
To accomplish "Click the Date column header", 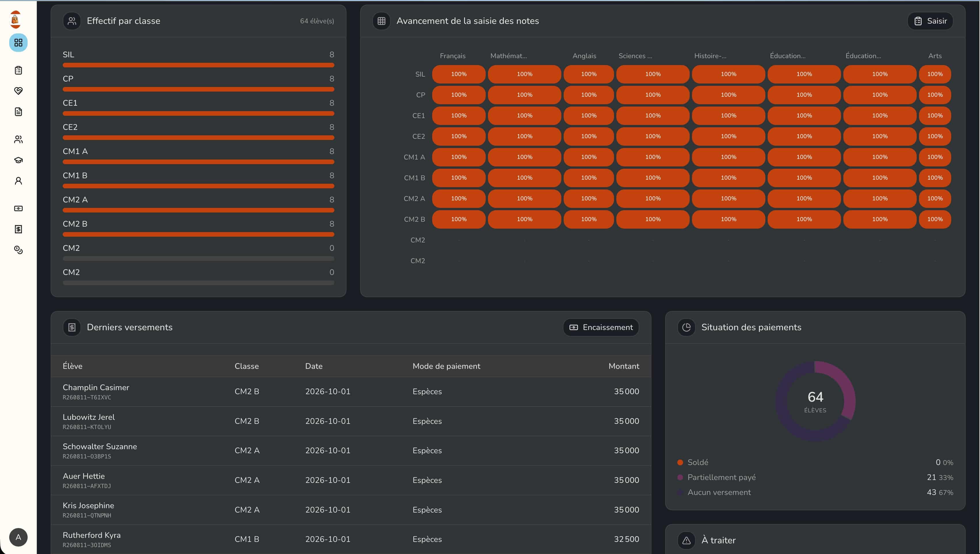I will pyautogui.click(x=314, y=366).
